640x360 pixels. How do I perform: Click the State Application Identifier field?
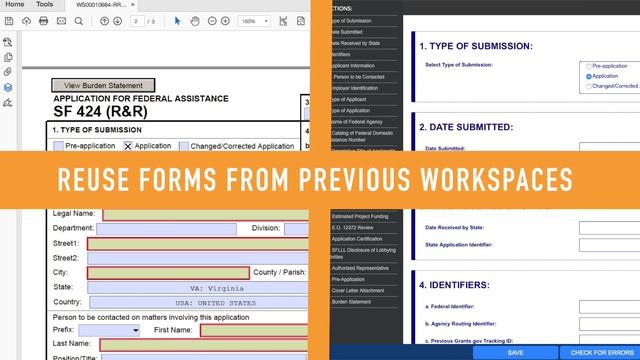tap(609, 245)
